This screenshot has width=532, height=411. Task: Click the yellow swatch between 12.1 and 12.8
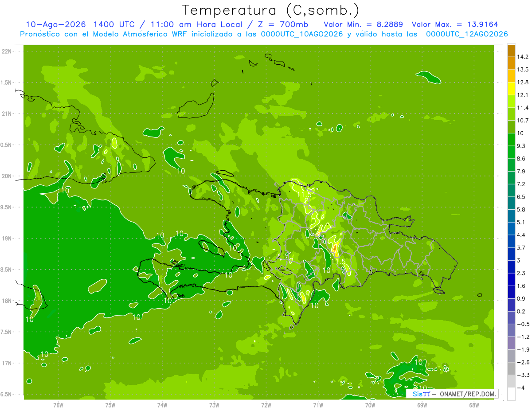tap(511, 89)
